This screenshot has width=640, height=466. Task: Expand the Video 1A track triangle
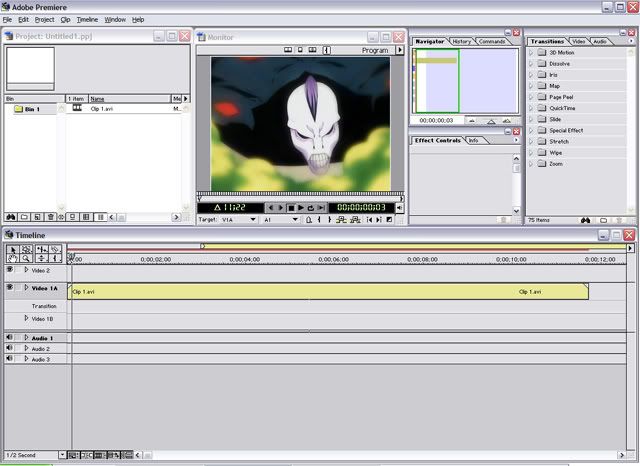(26, 288)
